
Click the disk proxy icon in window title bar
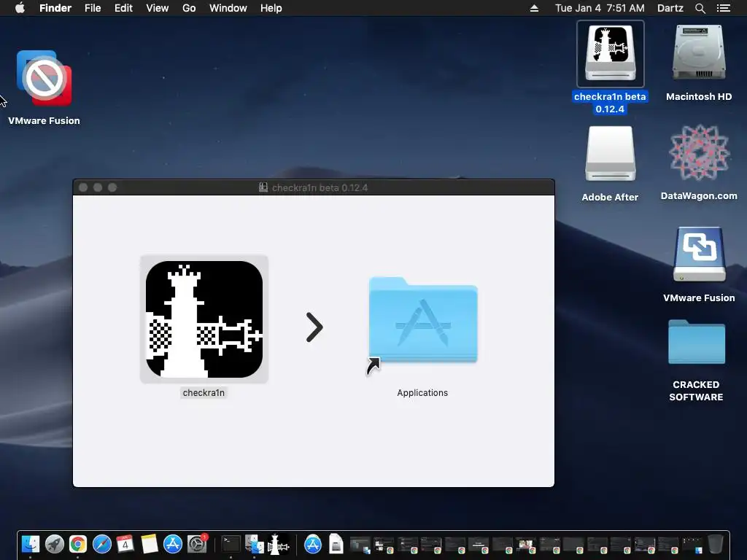263,187
